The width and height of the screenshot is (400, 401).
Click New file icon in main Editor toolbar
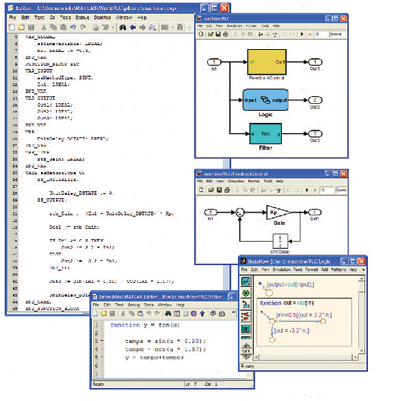(x=12, y=27)
